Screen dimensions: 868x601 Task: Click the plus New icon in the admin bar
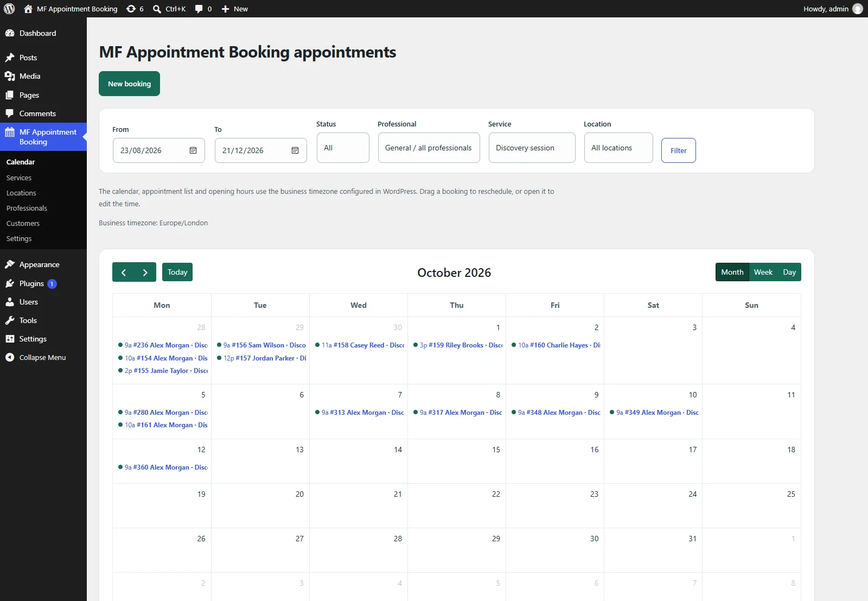[225, 9]
